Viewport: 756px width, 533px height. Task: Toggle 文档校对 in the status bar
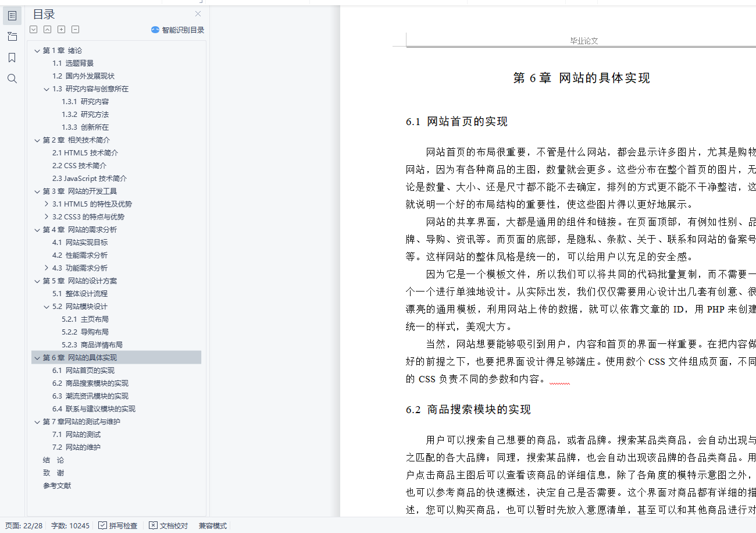click(x=169, y=525)
